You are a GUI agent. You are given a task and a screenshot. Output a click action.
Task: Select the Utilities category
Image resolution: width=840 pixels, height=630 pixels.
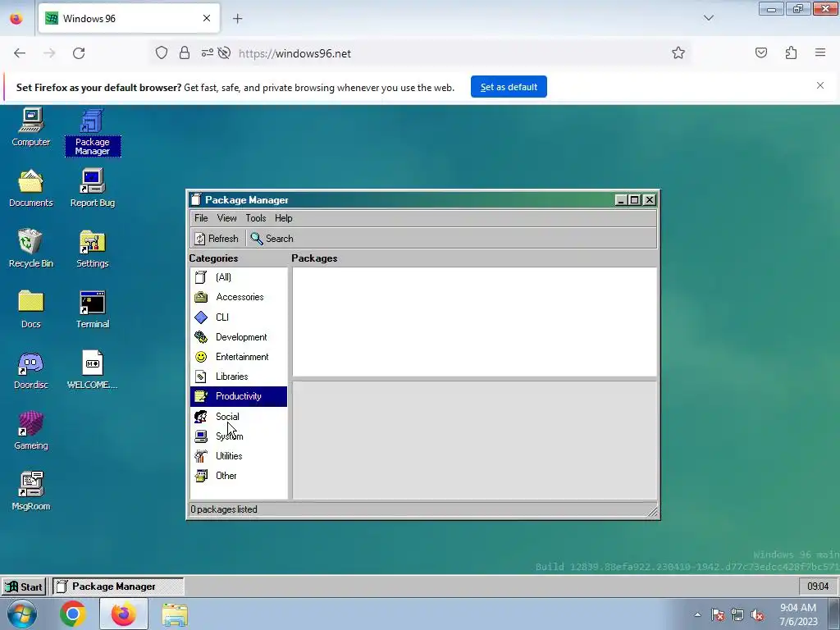click(x=239, y=456)
